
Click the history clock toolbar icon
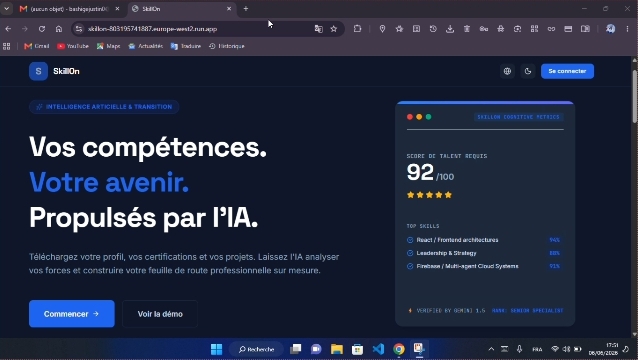click(x=433, y=29)
